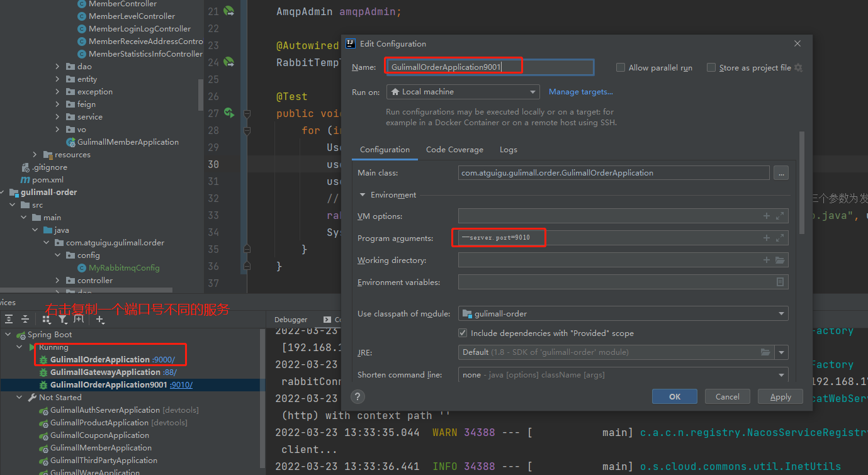Open the Shorten command line dropdown
The height and width of the screenshot is (475, 868).
click(623, 374)
